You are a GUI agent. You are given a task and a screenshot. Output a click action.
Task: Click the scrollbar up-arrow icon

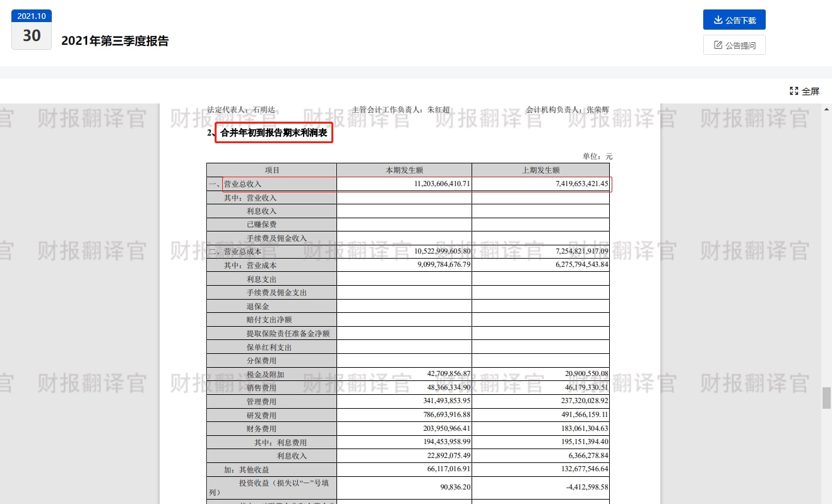tap(827, 108)
